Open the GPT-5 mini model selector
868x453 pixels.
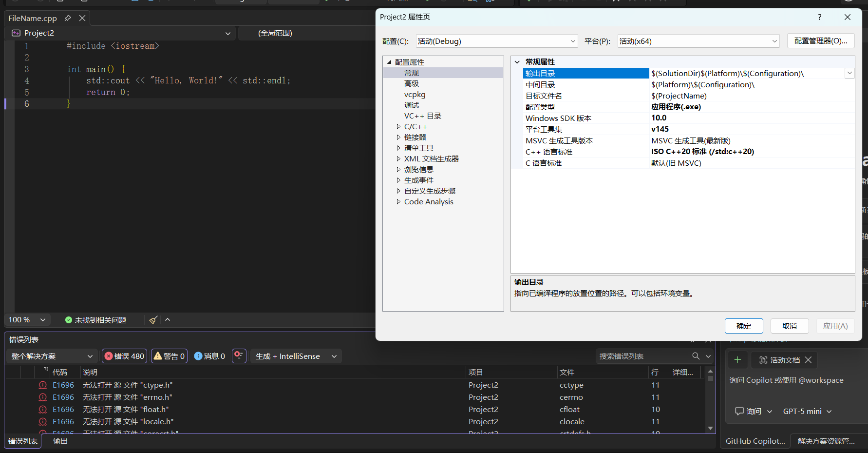[x=807, y=412]
